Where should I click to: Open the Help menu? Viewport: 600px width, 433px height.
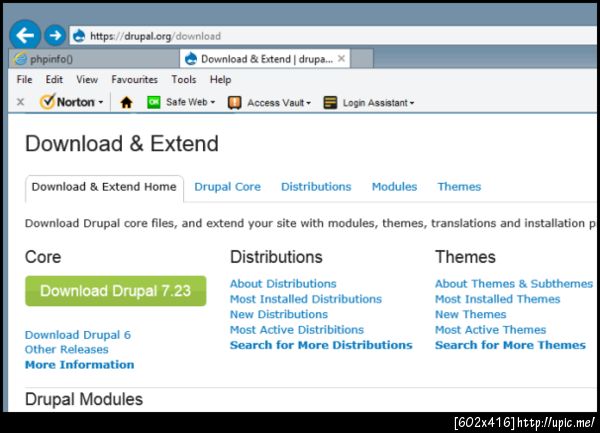tap(220, 80)
